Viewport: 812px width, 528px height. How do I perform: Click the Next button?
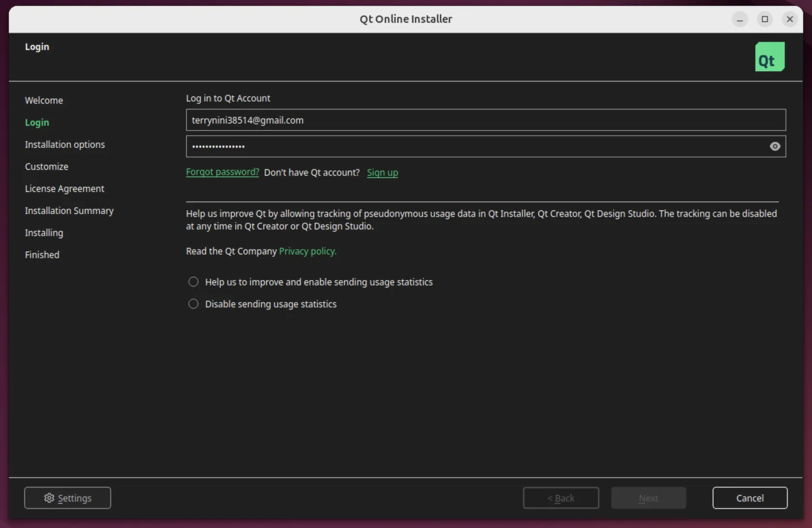648,498
